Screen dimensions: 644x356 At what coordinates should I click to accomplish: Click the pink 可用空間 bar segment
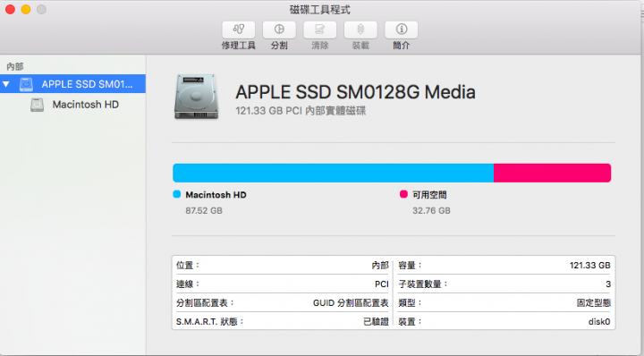pos(552,173)
